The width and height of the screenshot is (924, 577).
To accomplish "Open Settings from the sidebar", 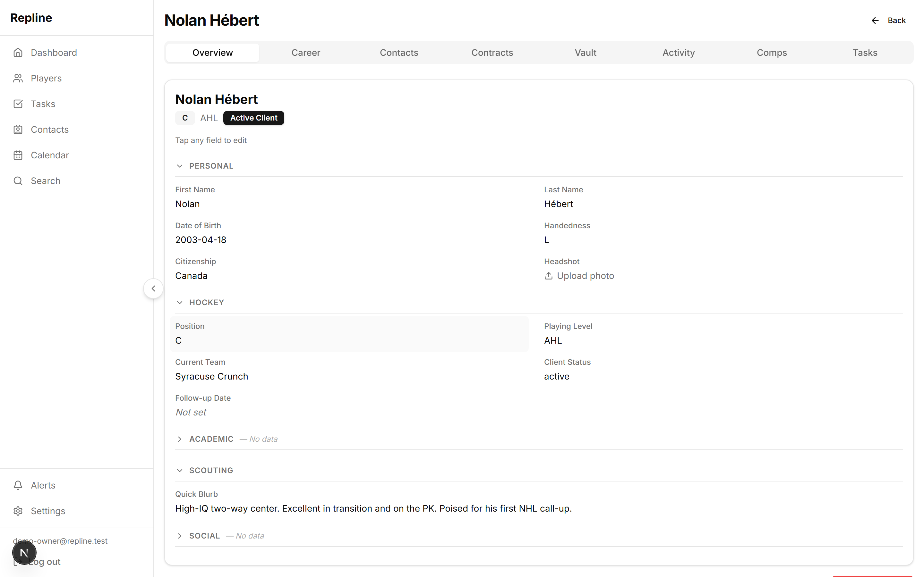I will (48, 511).
